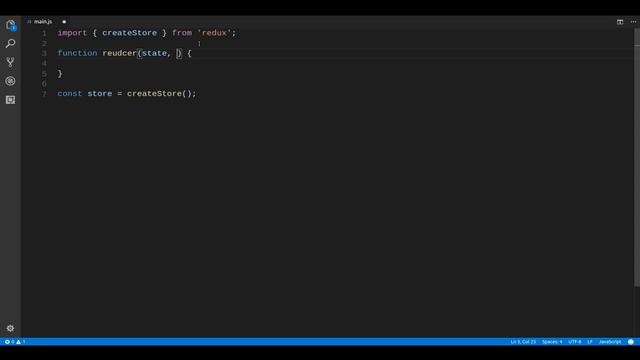Click on the 'const' keyword
This screenshot has height=360, width=640.
[x=70, y=93]
